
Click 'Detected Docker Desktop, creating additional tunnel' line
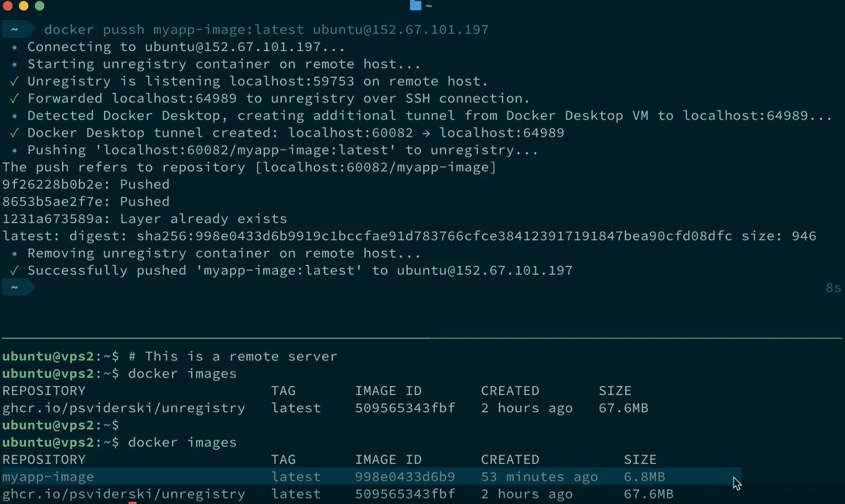click(430, 116)
